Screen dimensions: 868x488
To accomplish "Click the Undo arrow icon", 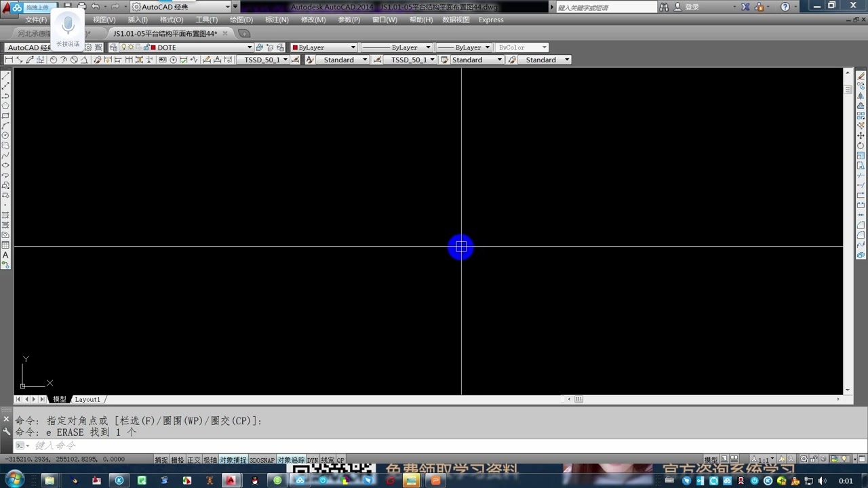I will tap(96, 7).
